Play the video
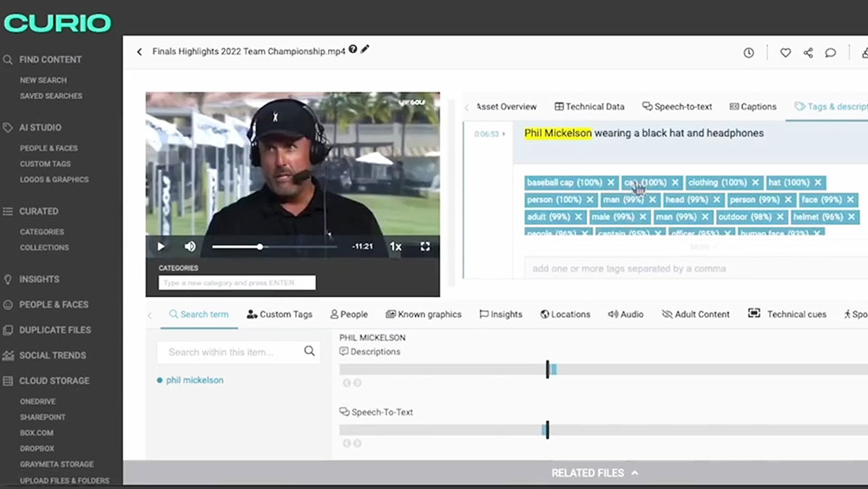Image resolution: width=868 pixels, height=489 pixels. [x=161, y=247]
